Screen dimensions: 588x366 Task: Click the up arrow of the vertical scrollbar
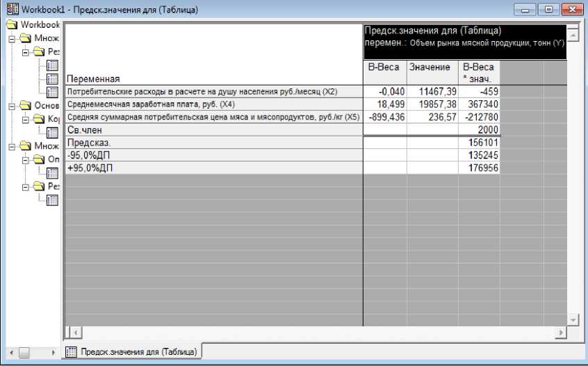click(573, 35)
